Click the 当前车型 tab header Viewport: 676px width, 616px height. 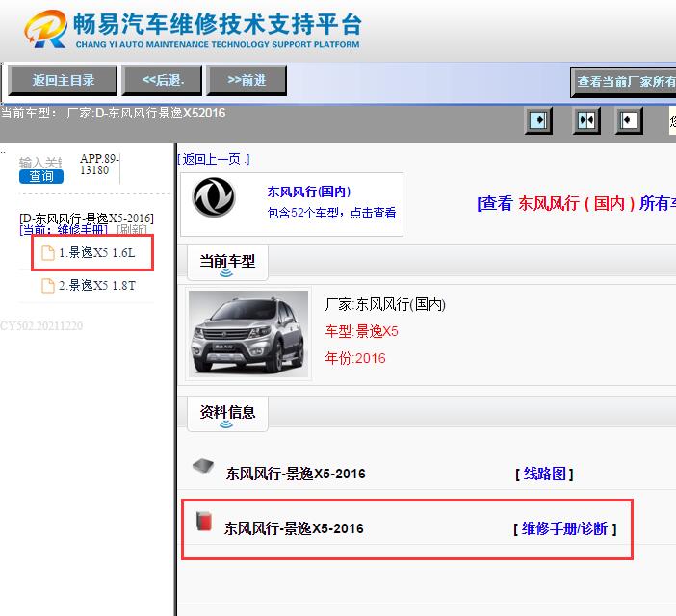point(227,262)
